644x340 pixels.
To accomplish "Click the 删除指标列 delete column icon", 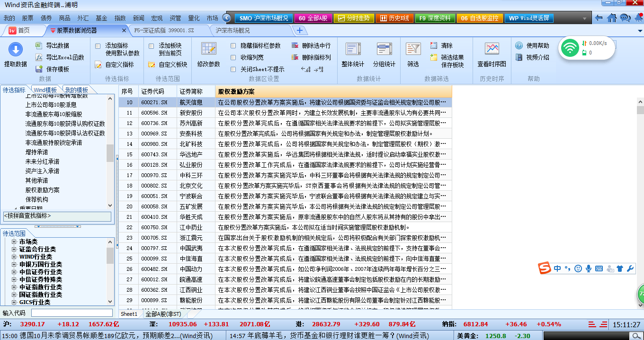I will (x=295, y=57).
